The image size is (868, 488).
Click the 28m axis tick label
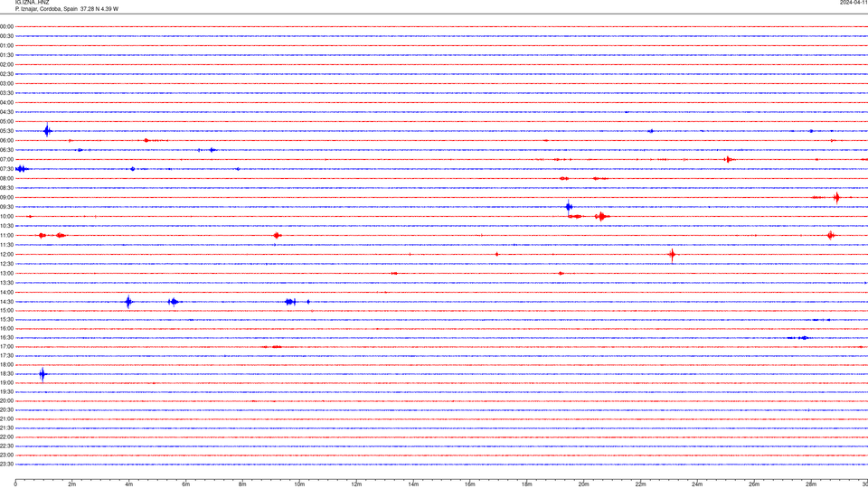pos(811,484)
